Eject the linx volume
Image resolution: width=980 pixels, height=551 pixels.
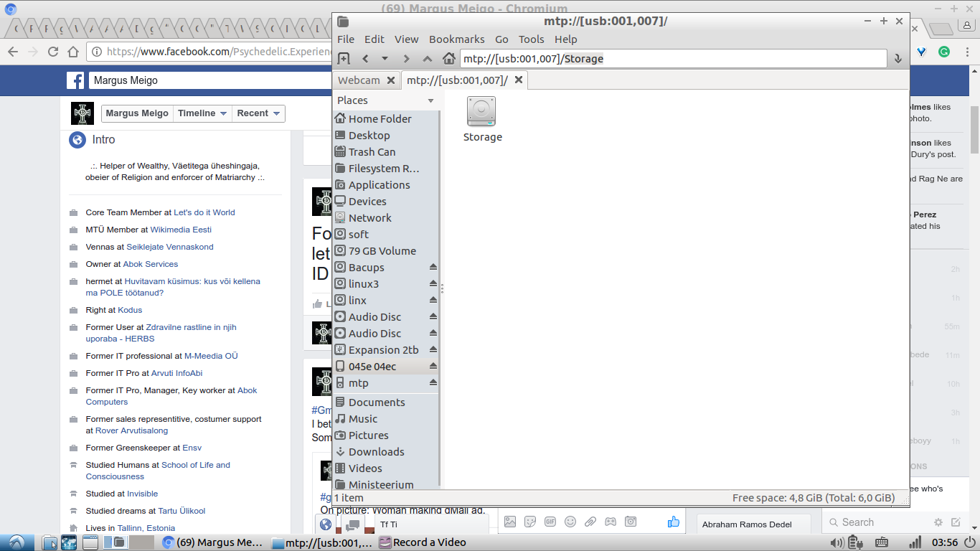pos(433,300)
